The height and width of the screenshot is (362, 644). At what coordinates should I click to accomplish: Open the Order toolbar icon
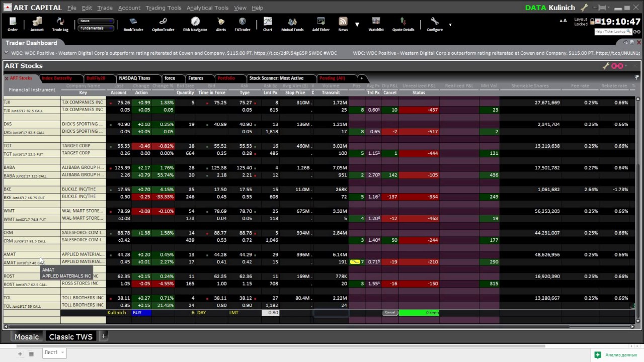pos(13,24)
